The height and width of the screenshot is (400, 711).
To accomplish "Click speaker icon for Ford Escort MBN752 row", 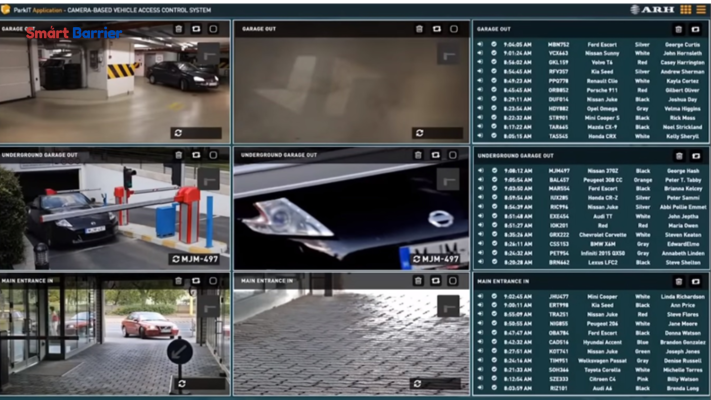I will pyautogui.click(x=480, y=45).
